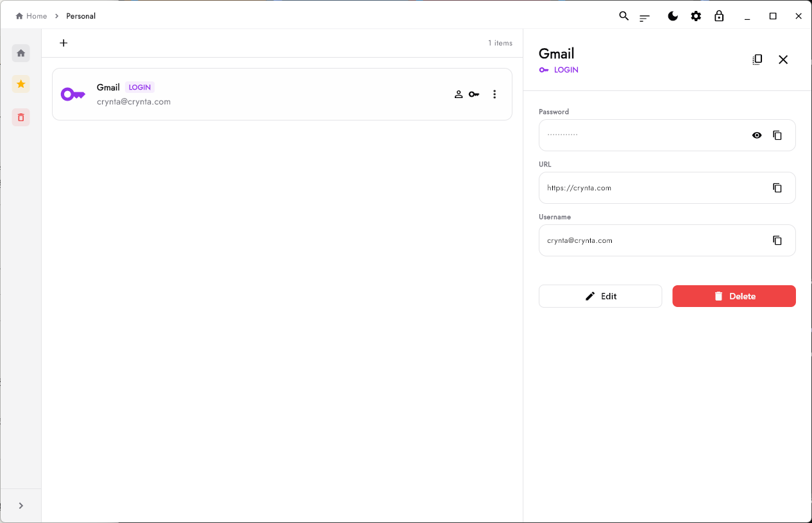This screenshot has width=812, height=523.
Task: Select Personal breadcrumb item
Action: coord(81,16)
